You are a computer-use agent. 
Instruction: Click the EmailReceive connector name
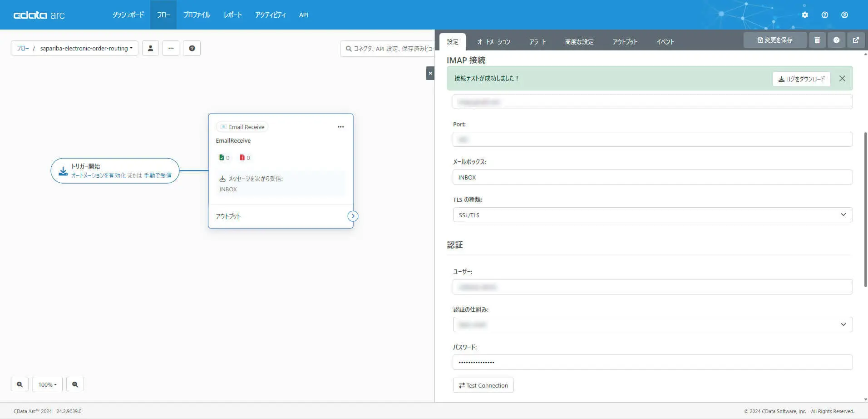coord(233,140)
